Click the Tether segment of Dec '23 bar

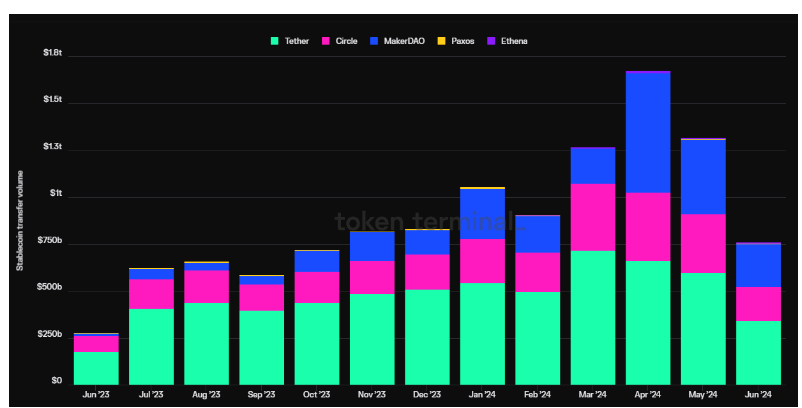click(427, 337)
